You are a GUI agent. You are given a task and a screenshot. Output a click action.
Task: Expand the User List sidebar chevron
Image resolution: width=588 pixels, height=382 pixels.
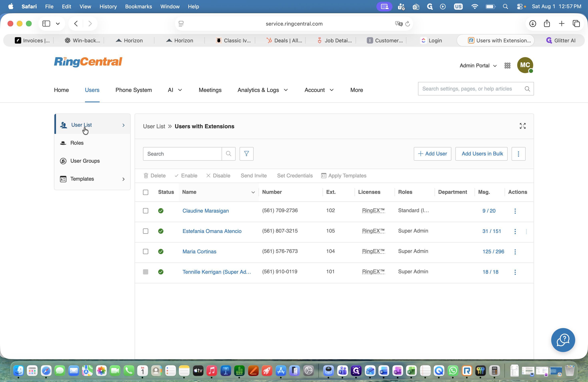[124, 125]
